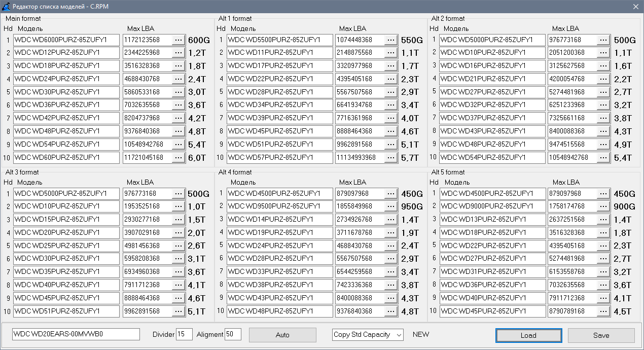Click the ellipsis button beside Max LBA 976773168 in Alt 2 format
644x350 pixels.
coord(603,40)
